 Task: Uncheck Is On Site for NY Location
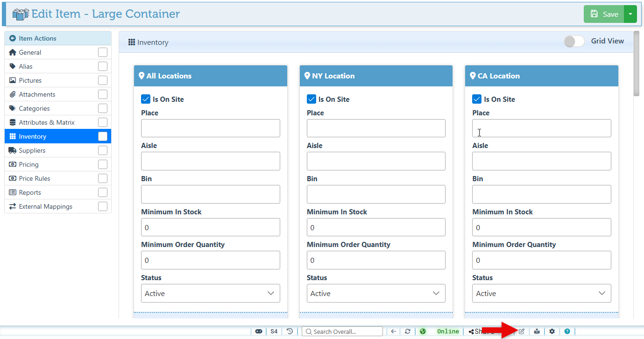pos(311,99)
